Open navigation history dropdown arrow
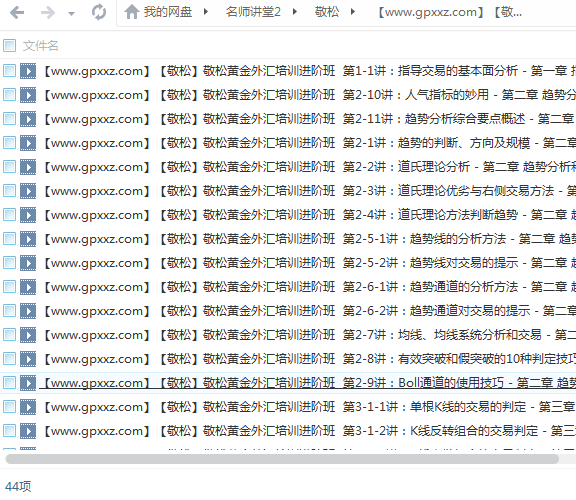The image size is (576, 500). coord(71,14)
